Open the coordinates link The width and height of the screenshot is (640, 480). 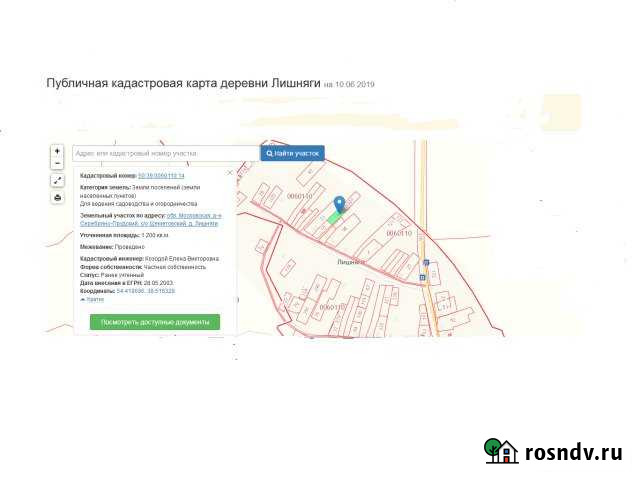[146, 291]
